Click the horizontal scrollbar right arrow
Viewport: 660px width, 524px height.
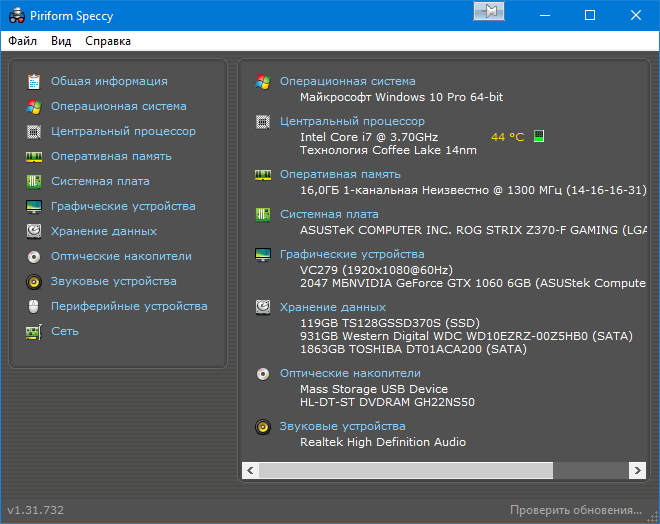coord(637,470)
